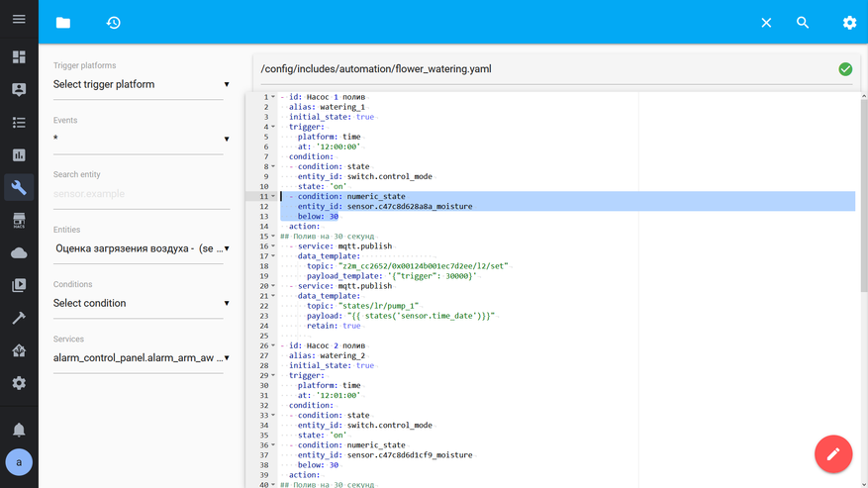
Task: Open the file browser folder icon
Action: [63, 23]
